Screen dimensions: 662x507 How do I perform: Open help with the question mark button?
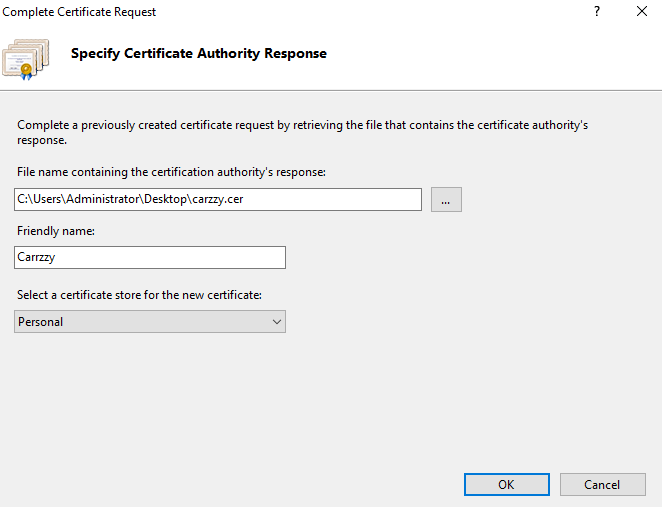coord(597,12)
